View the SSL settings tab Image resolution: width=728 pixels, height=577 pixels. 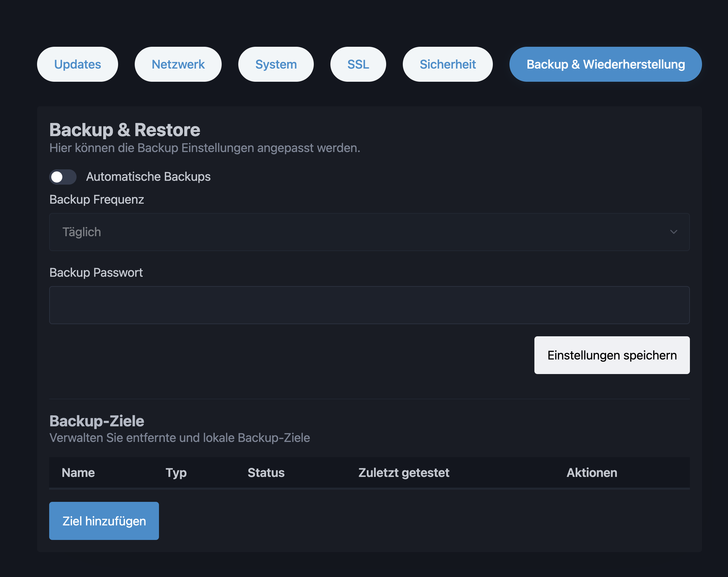pos(358,64)
